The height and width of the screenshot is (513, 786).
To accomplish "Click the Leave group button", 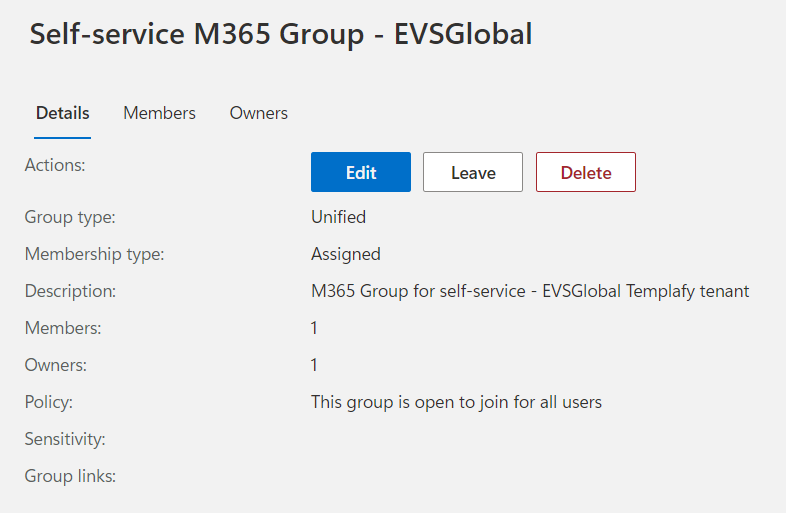I will click(473, 172).
